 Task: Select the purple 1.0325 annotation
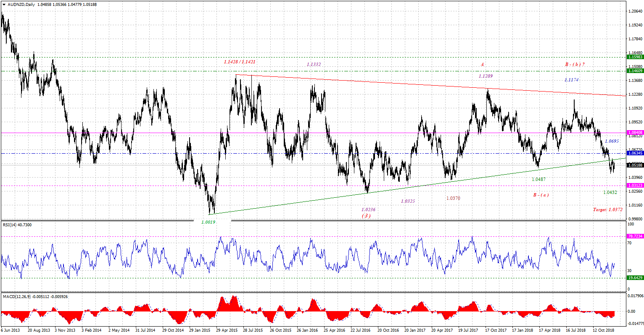[x=408, y=202]
